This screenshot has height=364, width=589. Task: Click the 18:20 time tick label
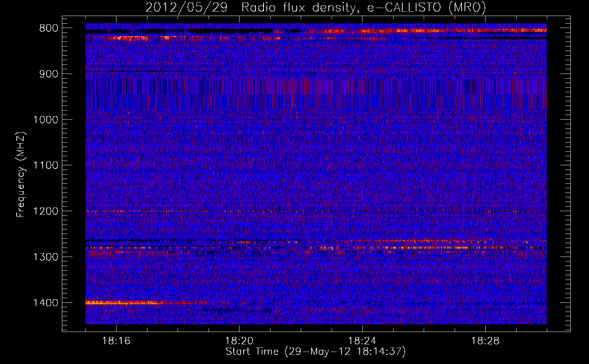tap(239, 341)
